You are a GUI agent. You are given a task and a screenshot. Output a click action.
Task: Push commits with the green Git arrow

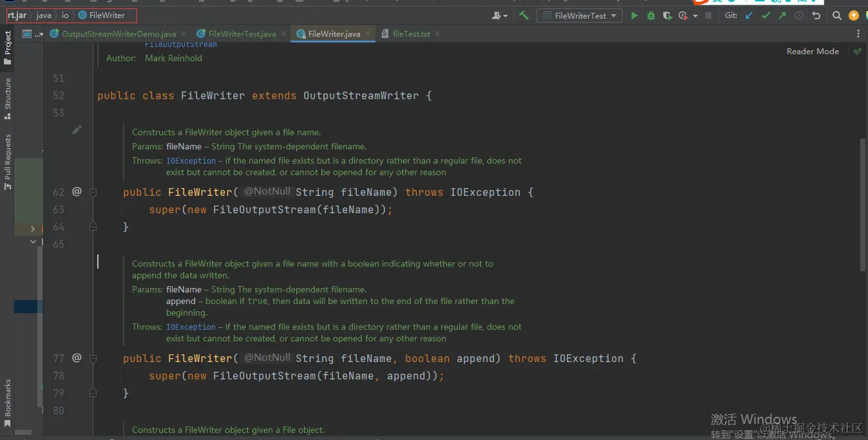coord(782,15)
